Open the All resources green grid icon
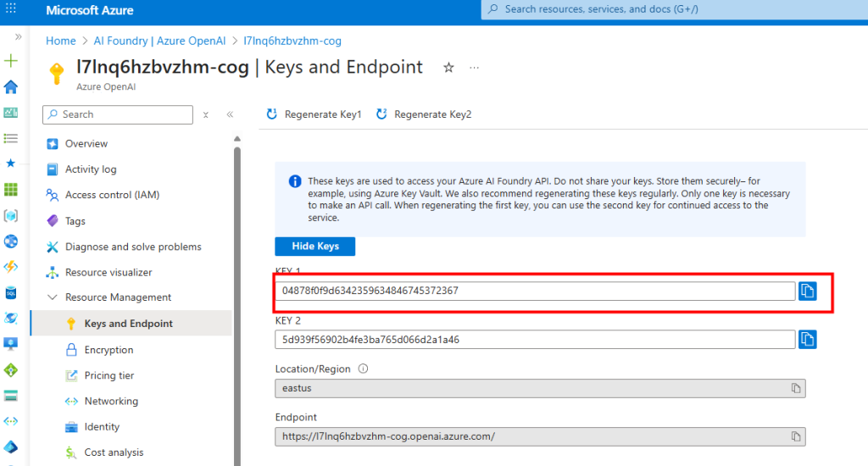The height and width of the screenshot is (466, 868). pyautogui.click(x=10, y=190)
